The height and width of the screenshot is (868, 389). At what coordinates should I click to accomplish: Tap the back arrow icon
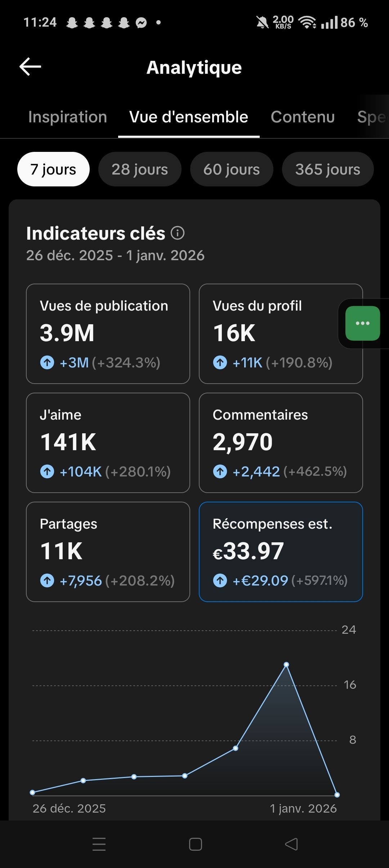[30, 67]
